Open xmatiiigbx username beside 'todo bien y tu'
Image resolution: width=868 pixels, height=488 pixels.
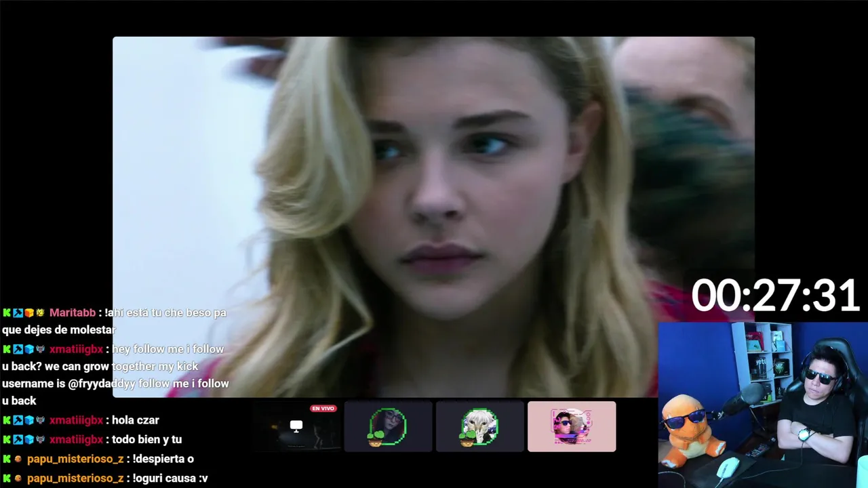click(x=76, y=439)
